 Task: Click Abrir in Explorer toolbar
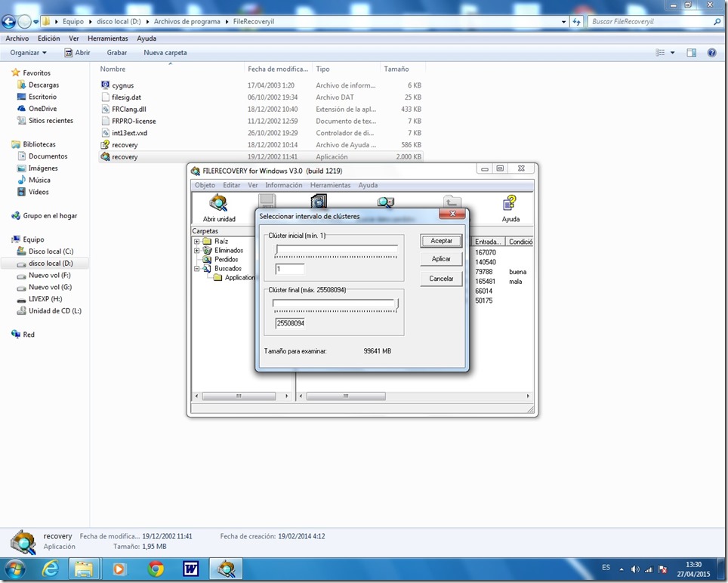[77, 52]
